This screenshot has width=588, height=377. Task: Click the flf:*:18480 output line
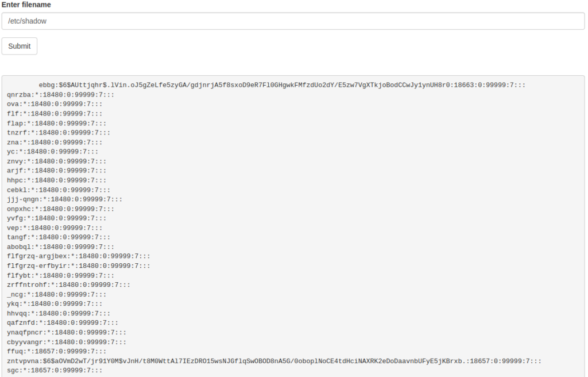55,114
